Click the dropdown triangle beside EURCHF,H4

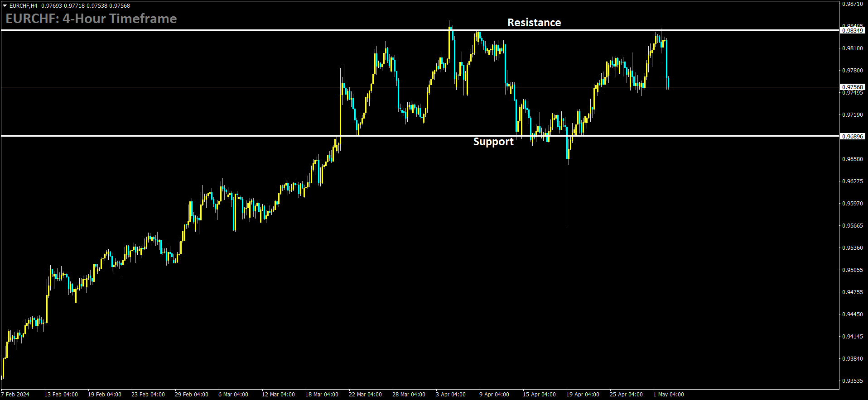(x=5, y=6)
